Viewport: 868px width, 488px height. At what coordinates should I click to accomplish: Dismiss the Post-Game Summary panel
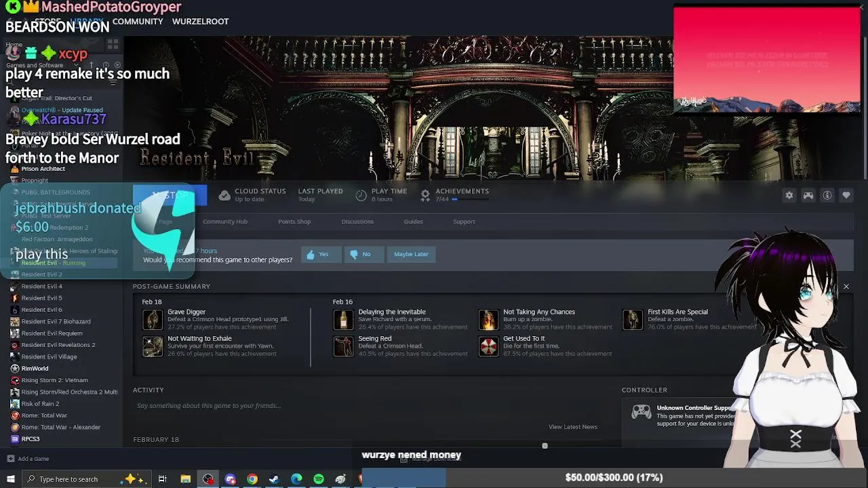pos(846,287)
